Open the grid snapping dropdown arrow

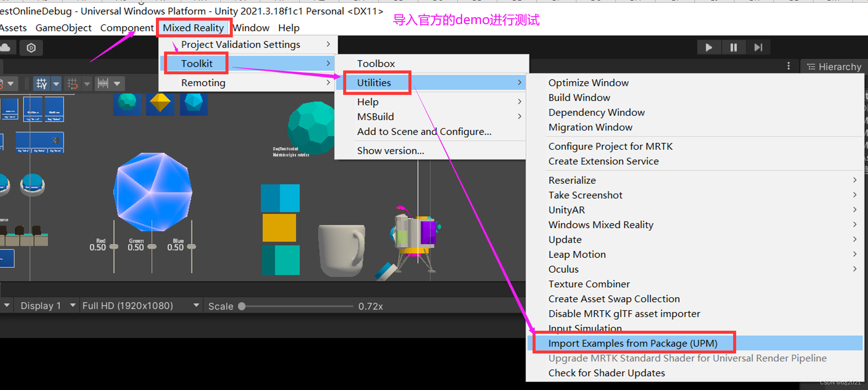[x=56, y=83]
